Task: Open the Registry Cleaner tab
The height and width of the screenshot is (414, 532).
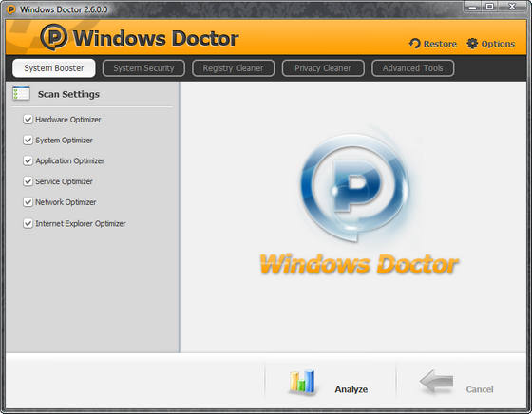Action: [233, 68]
